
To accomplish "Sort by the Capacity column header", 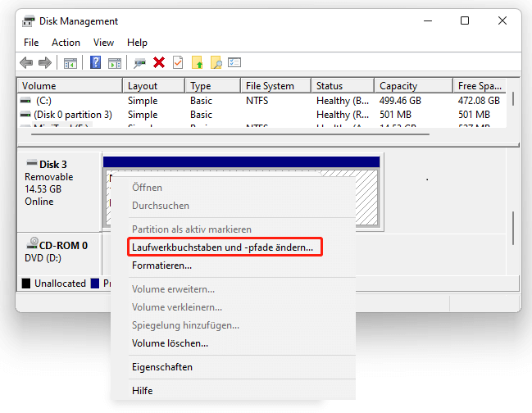I will pos(414,86).
